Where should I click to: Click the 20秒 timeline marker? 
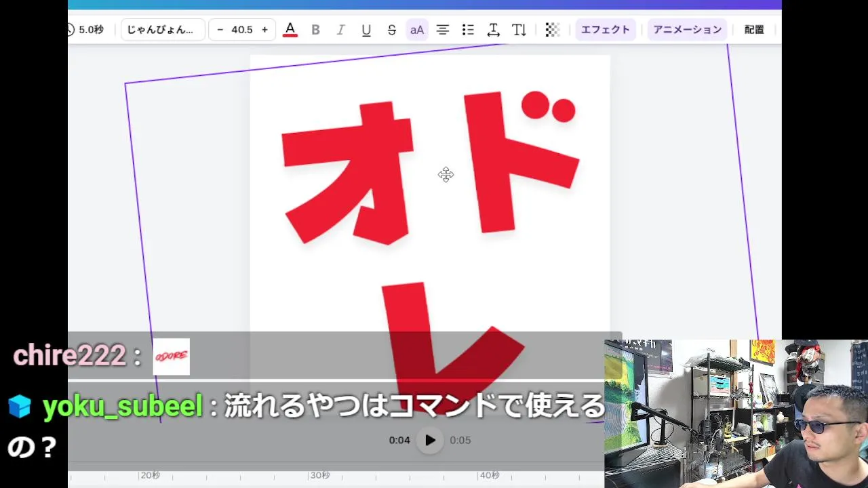pos(150,476)
